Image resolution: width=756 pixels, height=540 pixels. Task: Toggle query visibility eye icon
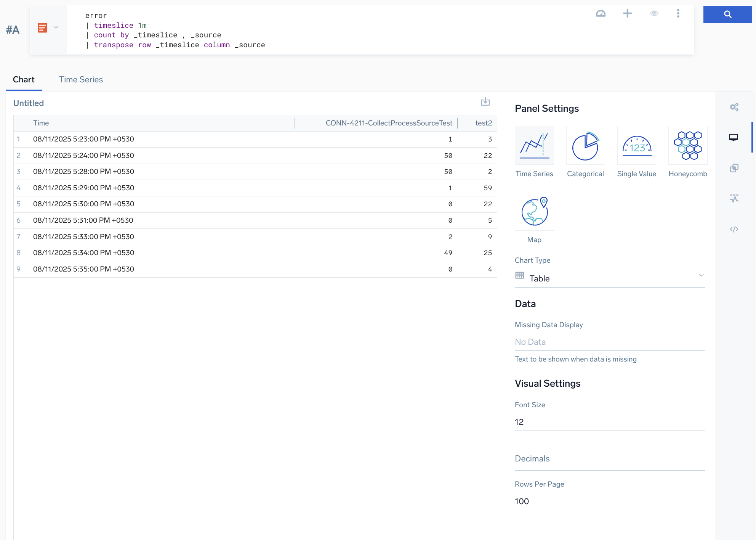point(654,14)
